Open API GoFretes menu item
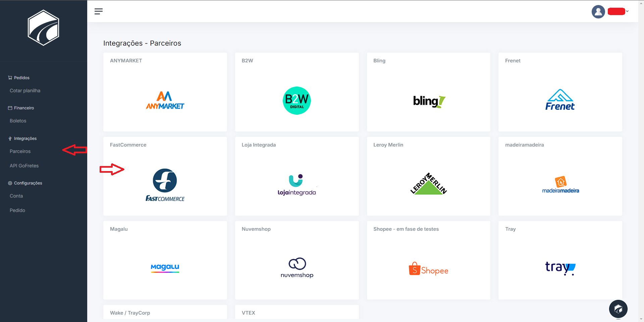The image size is (644, 322). point(24,166)
